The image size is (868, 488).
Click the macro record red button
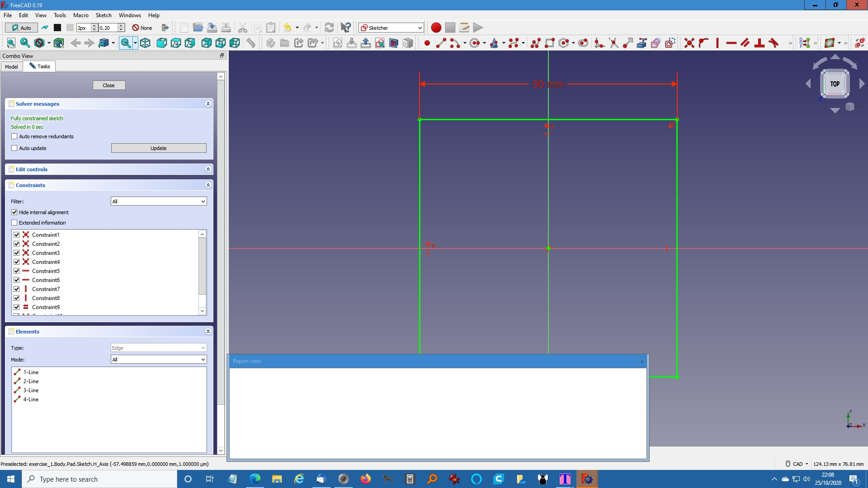[x=436, y=28]
